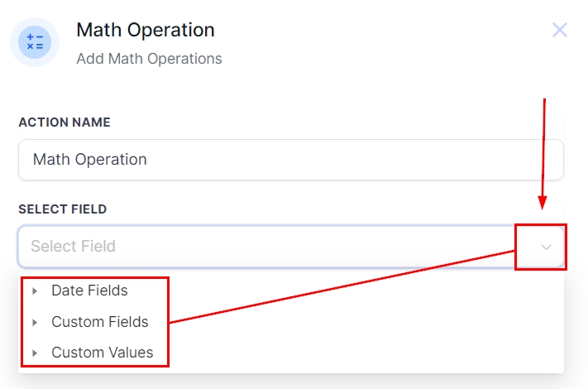This screenshot has width=588, height=389.
Task: Click the diagonal red line connecting the boxes
Action: pos(342,286)
